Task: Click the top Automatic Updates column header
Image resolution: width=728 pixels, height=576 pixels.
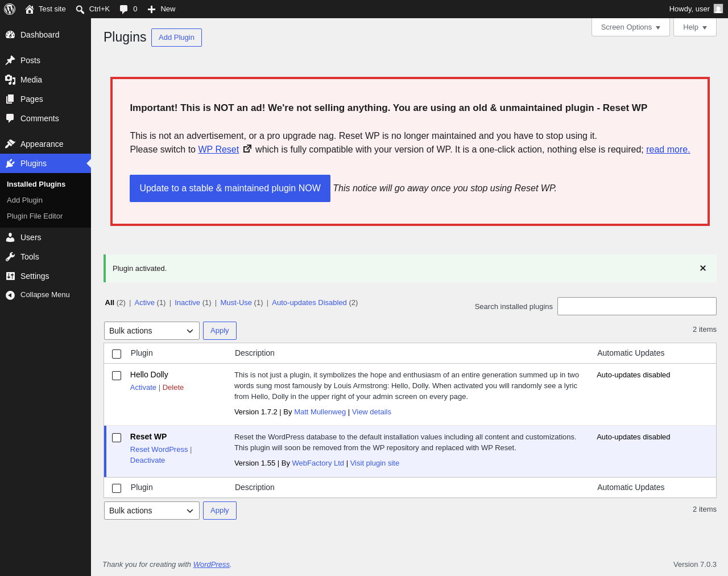Action: [631, 353]
